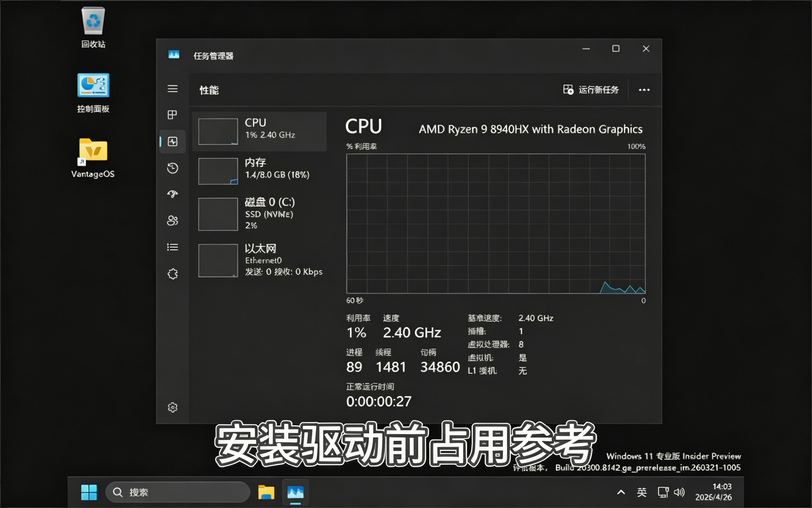Open the Startup apps page icon
This screenshot has height=508, width=812.
173,194
